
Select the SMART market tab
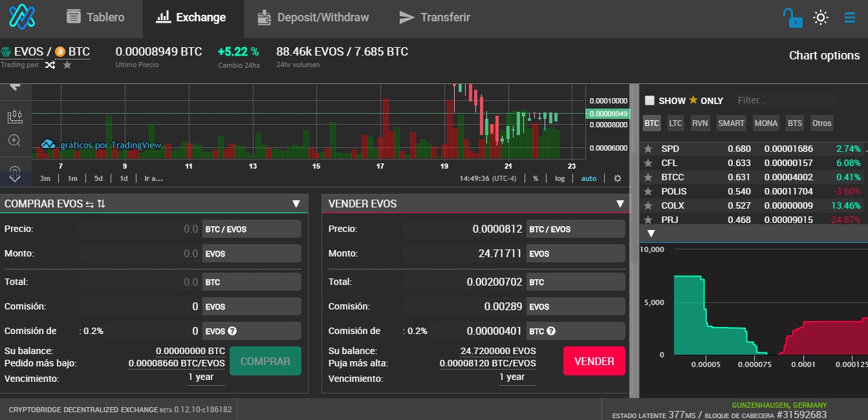[x=732, y=123]
